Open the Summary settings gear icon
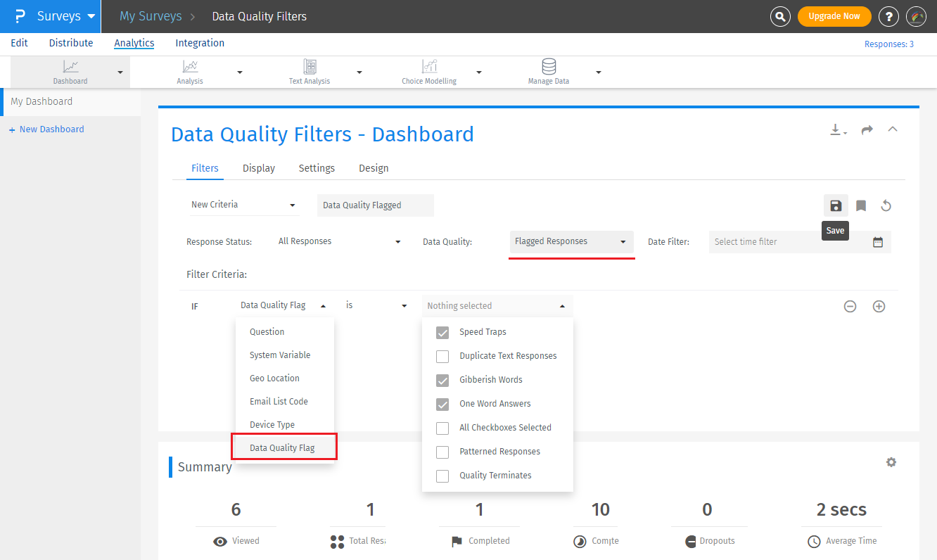The height and width of the screenshot is (560, 937). click(x=891, y=462)
